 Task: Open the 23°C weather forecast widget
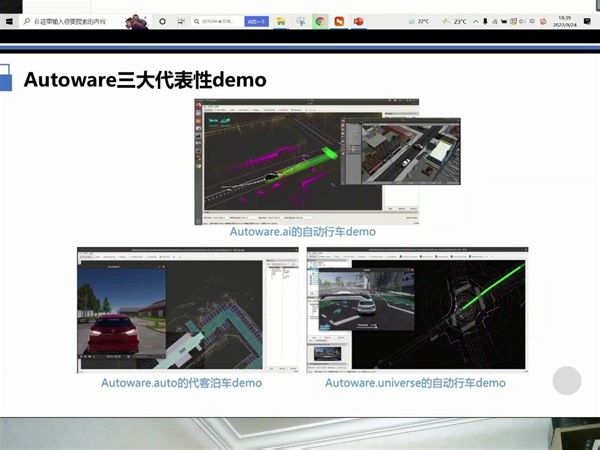454,21
